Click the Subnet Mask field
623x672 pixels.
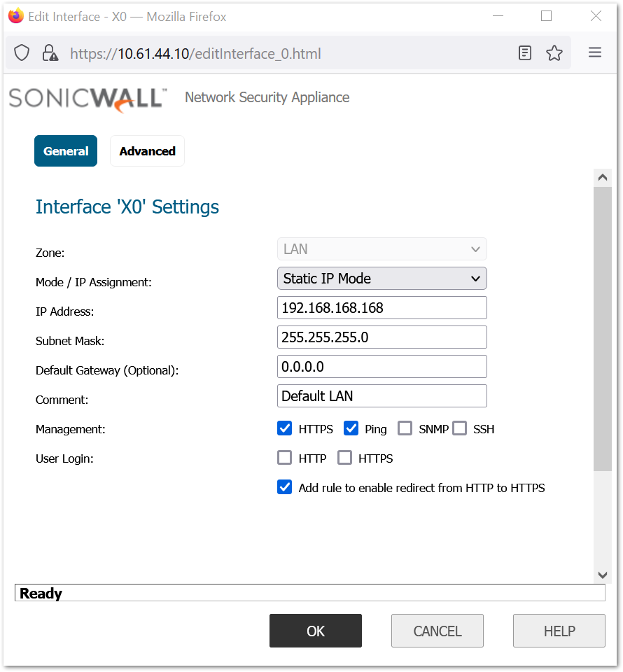click(x=381, y=337)
